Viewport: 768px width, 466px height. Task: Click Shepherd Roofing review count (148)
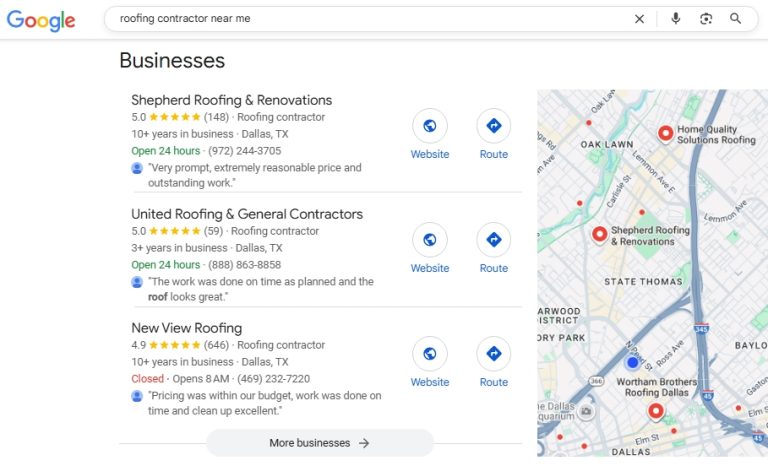pos(216,117)
